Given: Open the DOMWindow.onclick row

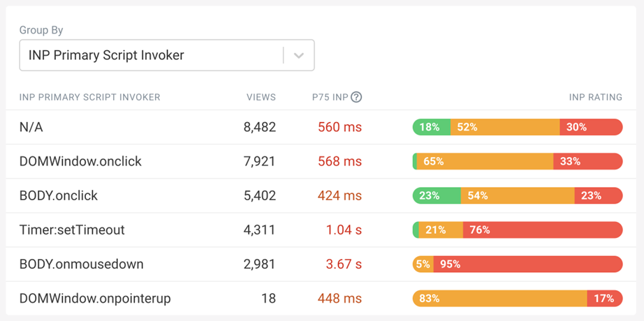Looking at the screenshot, I should coord(80,161).
